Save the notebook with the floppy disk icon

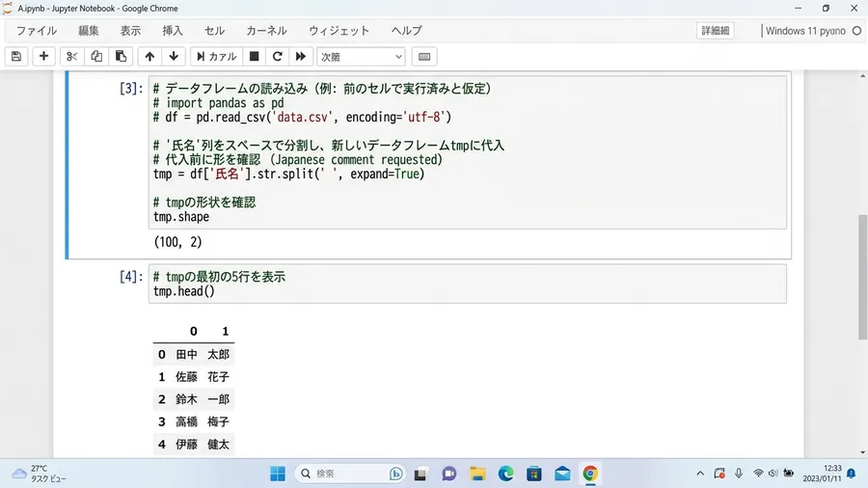coord(16,57)
